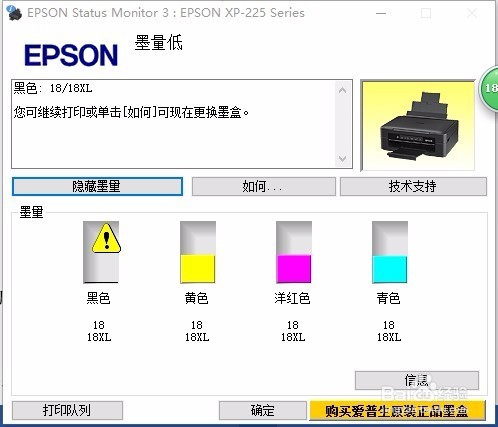The width and height of the screenshot is (498, 427).
Task: Click the cyan ink level bar
Action: pos(390,252)
